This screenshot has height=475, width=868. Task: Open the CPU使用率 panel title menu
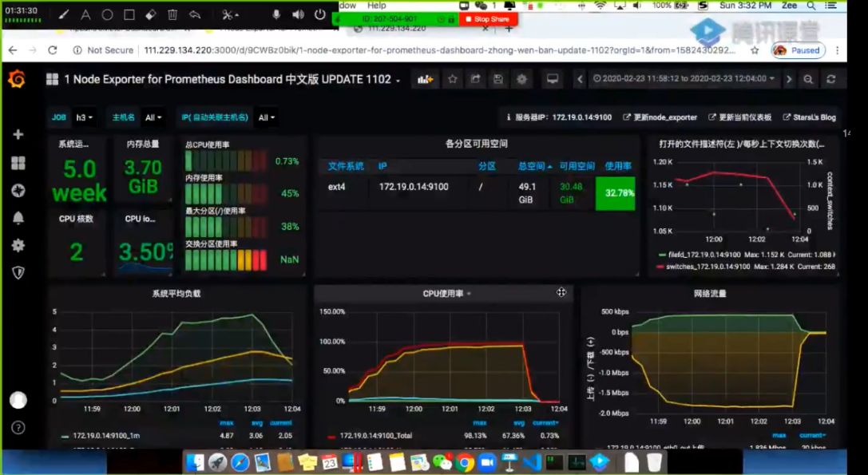point(446,294)
